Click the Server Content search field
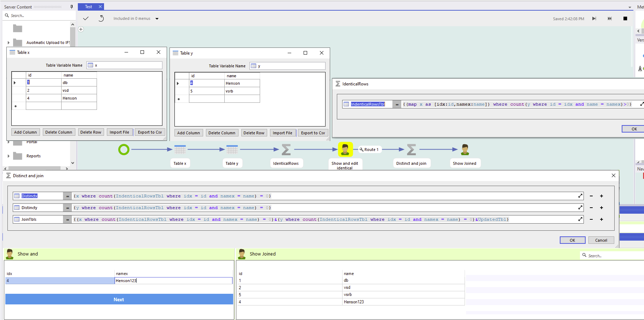This screenshot has height=320, width=644. tap(39, 16)
